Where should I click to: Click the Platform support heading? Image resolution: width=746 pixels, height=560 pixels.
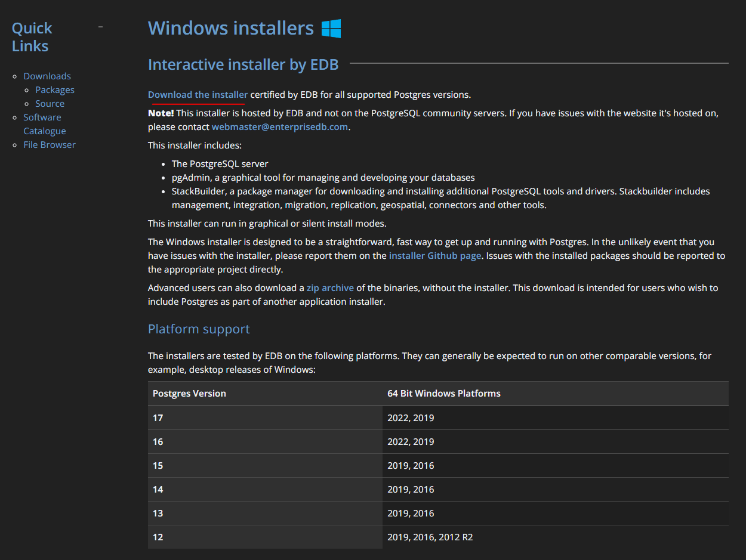(199, 329)
